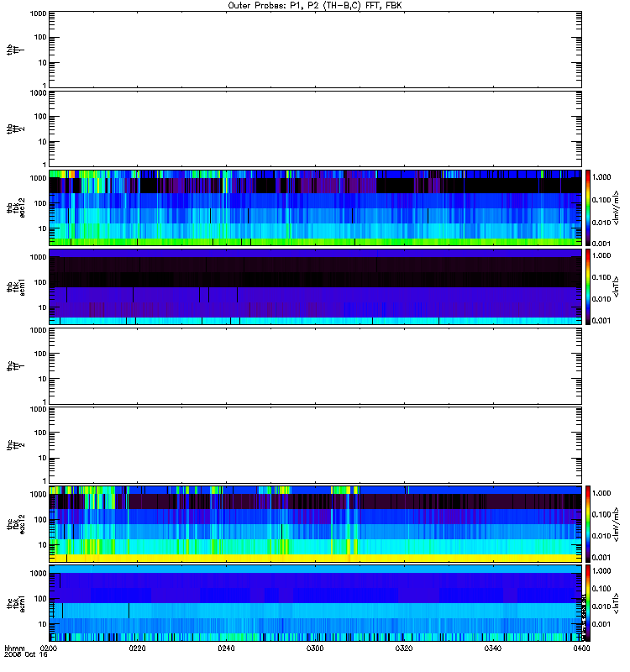
Task: Click the '0340' time axis label
Action: pyautogui.click(x=492, y=648)
